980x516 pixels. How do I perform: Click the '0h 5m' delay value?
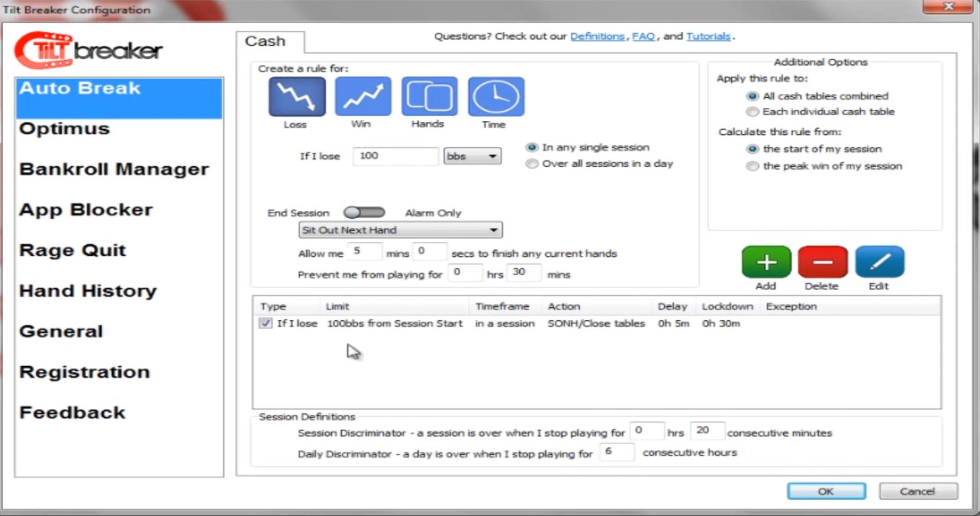point(673,324)
